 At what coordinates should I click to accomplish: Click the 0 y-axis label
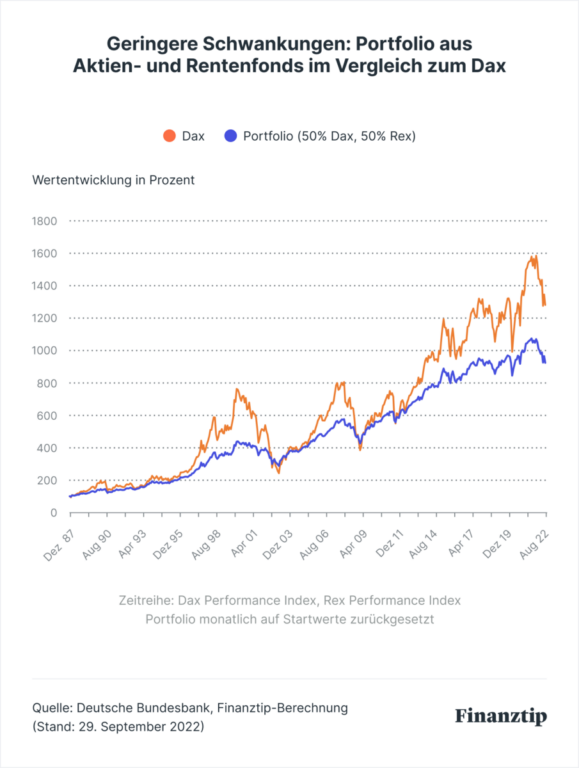(x=54, y=513)
